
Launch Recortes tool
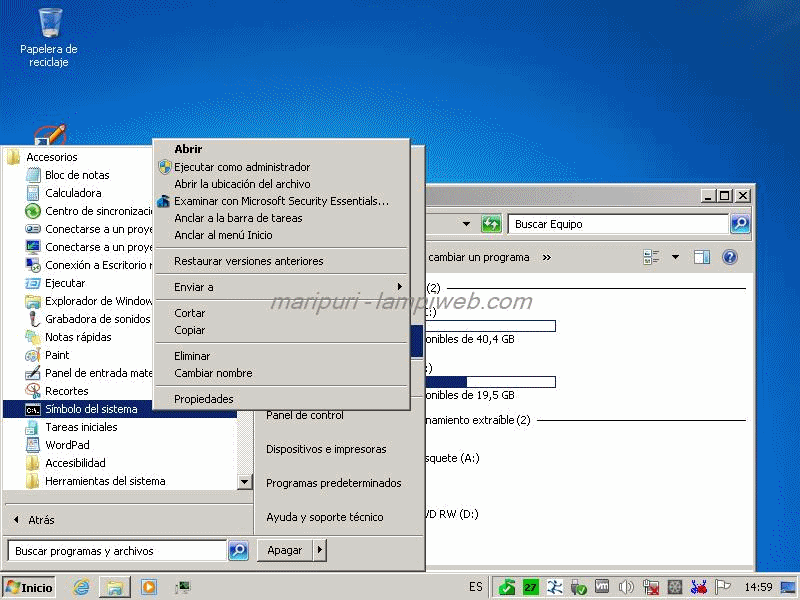(57, 391)
